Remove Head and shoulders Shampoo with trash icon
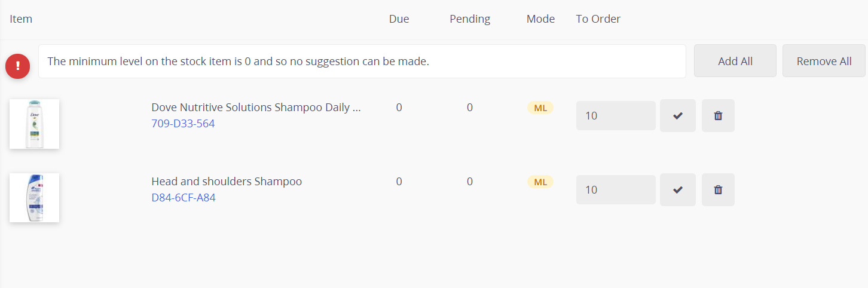The image size is (868, 288). tap(718, 189)
